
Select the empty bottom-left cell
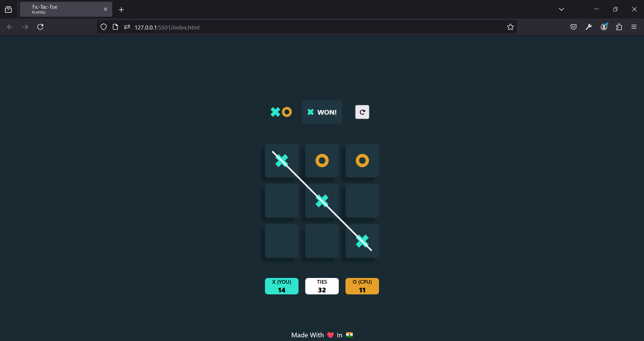click(x=282, y=241)
